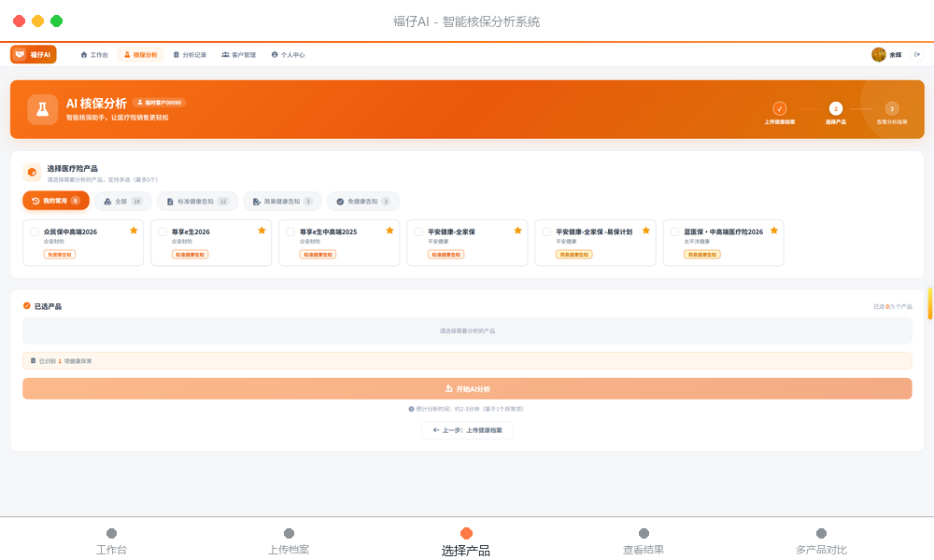Click the 免健康告知 tag on 众民保中高端2026 card

point(60,254)
